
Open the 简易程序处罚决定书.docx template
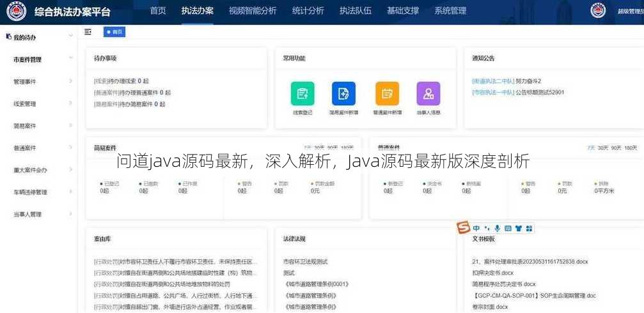503,284
